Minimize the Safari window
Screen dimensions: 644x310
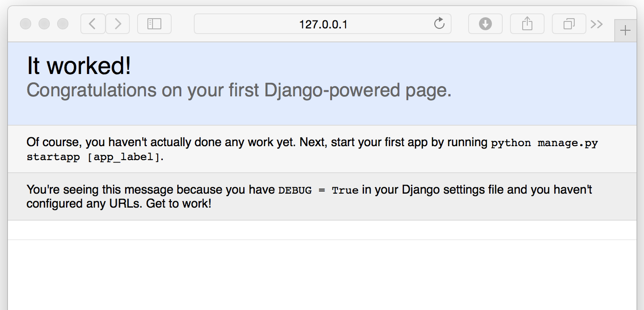(x=44, y=24)
